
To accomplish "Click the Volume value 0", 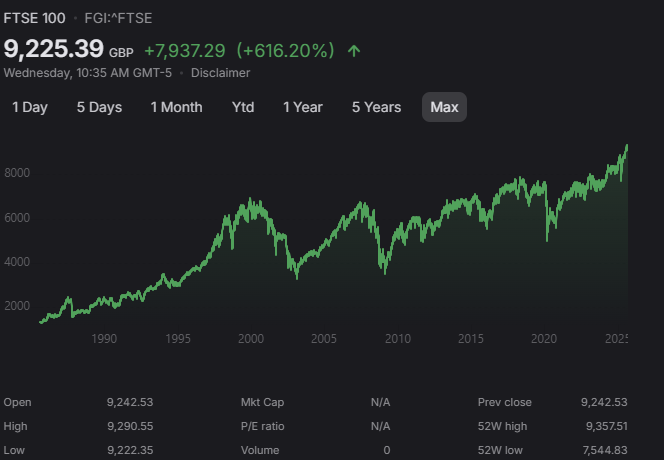I will 387,450.
